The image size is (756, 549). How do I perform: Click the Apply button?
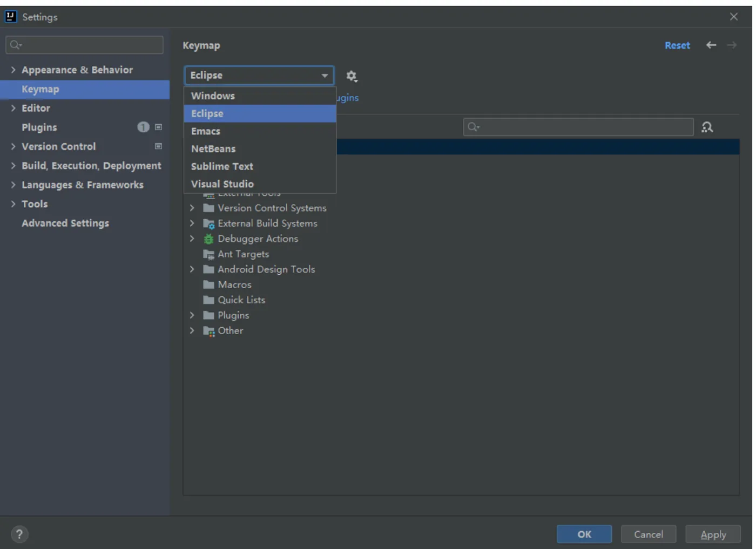713,534
